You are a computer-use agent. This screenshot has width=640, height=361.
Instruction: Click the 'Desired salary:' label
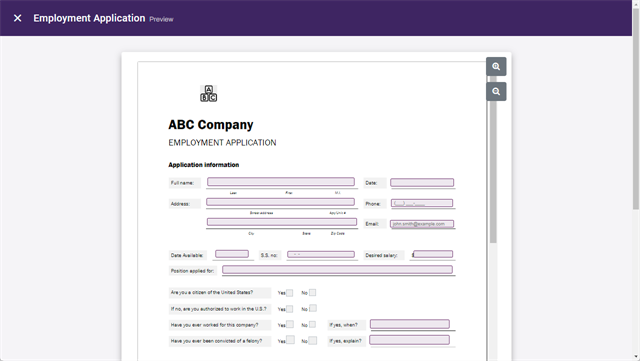click(381, 255)
